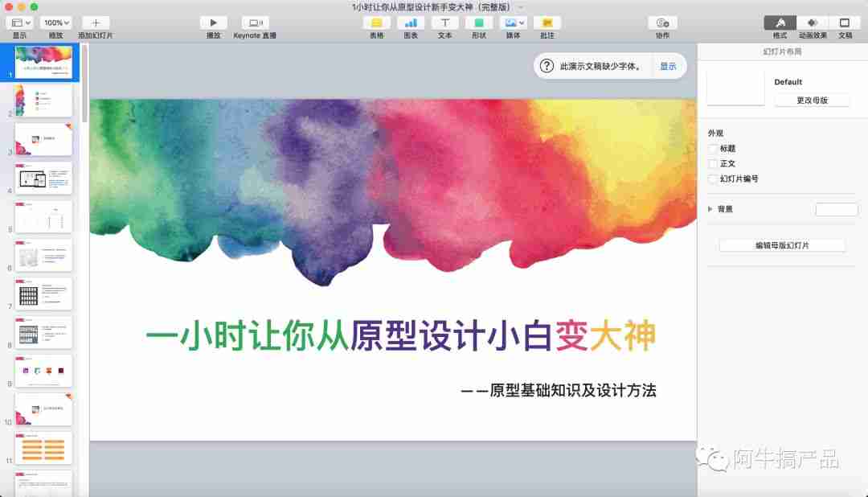
Task: Open 编辑母版幻灯片 editor
Action: (780, 244)
